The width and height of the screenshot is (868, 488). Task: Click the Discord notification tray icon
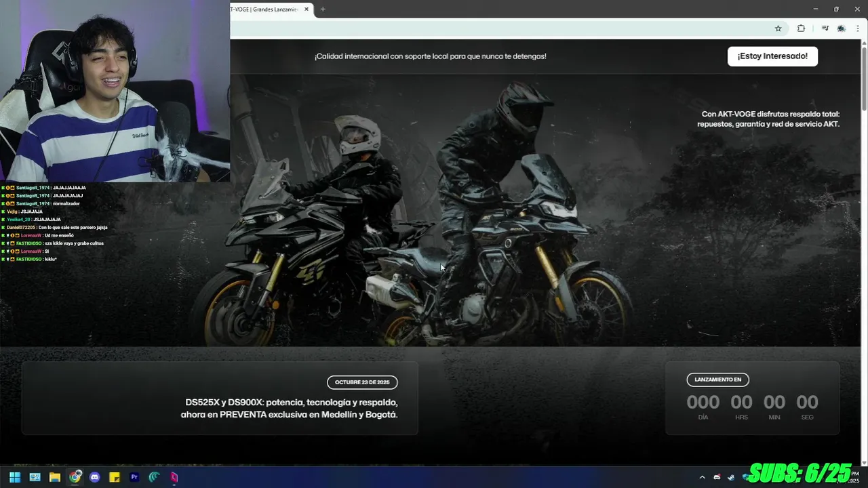click(x=717, y=477)
